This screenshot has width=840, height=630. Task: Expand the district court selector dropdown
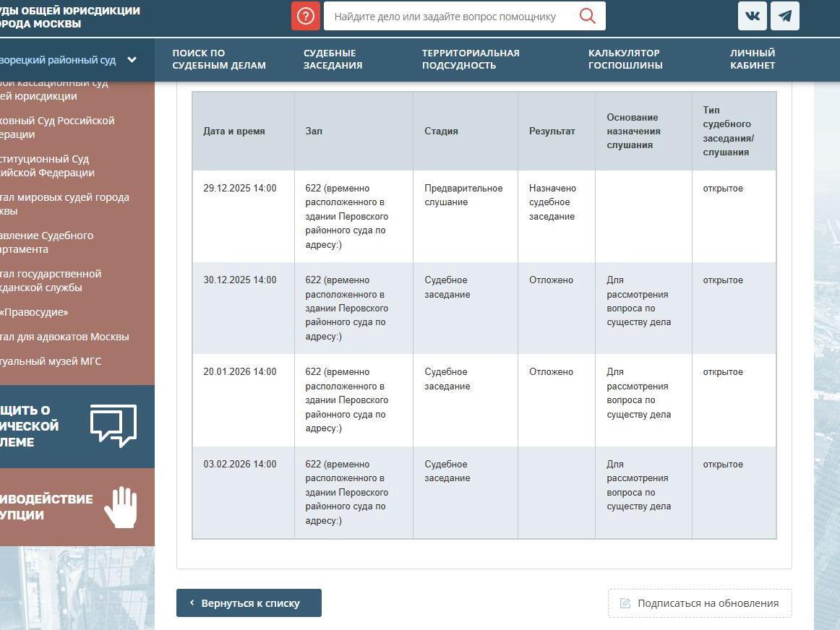[x=132, y=60]
